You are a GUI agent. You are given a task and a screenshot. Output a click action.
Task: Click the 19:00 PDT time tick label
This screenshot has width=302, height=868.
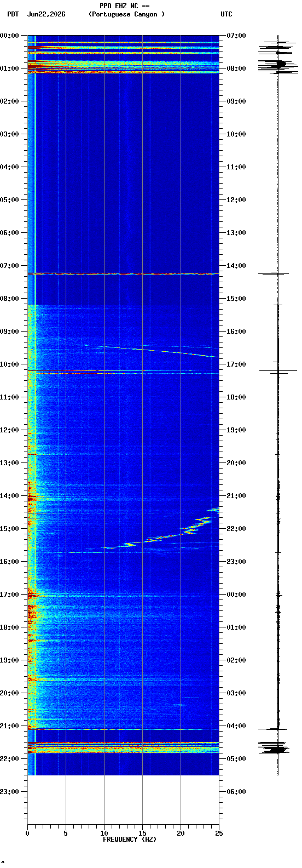(9, 660)
